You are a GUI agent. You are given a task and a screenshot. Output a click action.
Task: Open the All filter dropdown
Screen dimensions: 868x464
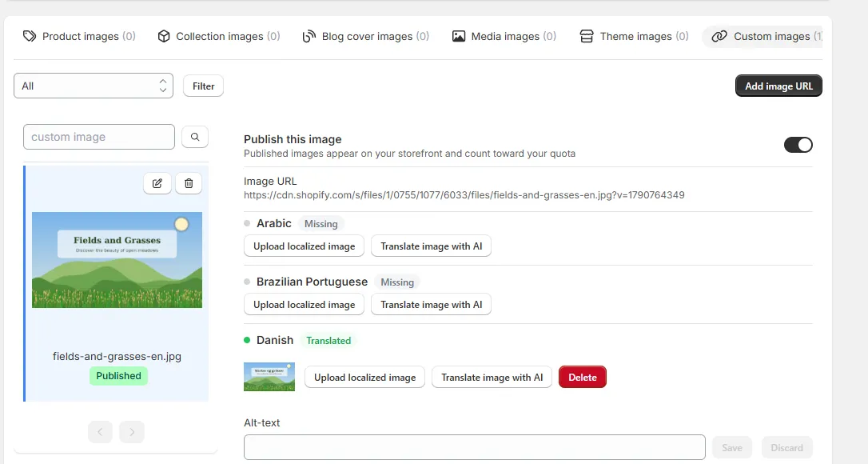[x=94, y=86]
